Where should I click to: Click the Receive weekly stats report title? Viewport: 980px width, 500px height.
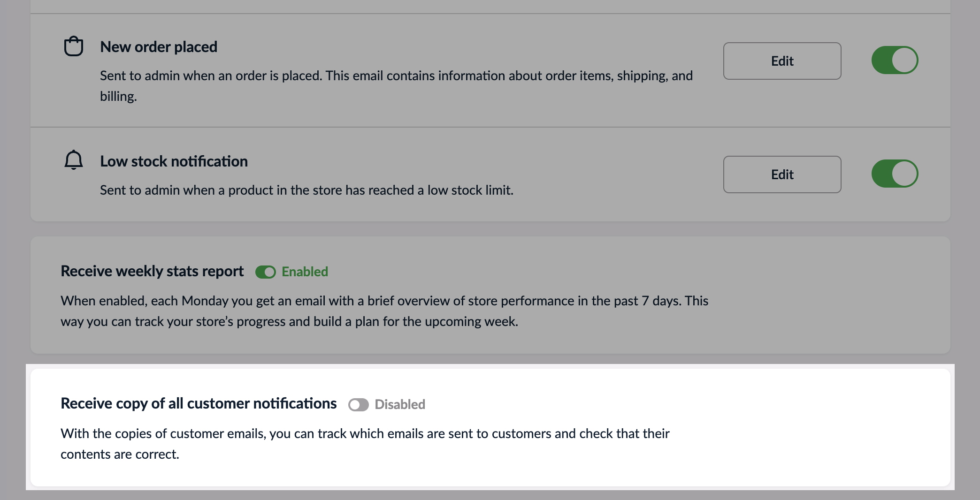click(x=152, y=271)
